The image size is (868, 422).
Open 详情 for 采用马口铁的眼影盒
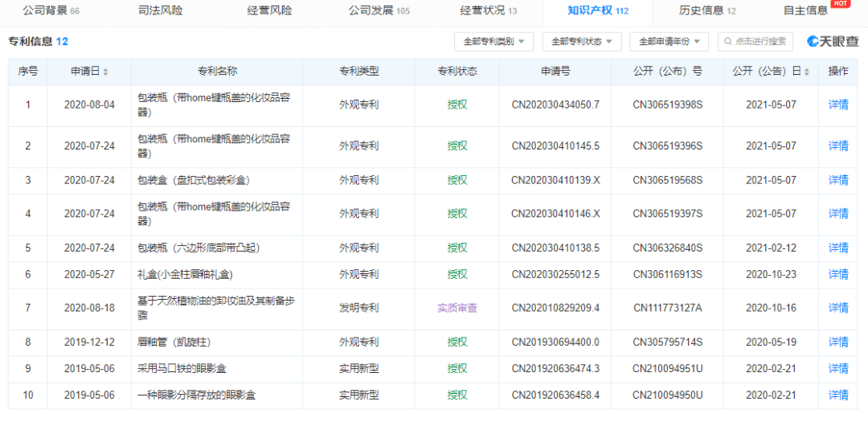pos(838,368)
